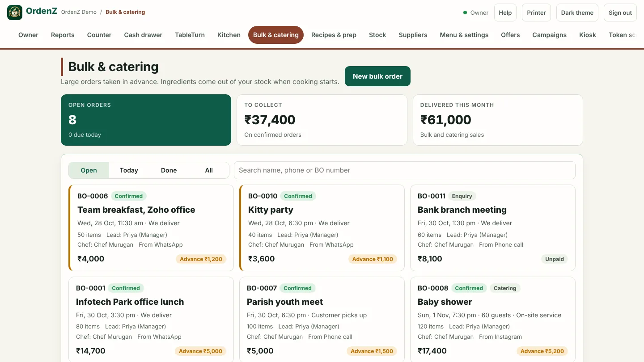This screenshot has width=644, height=362.
Task: Click the Bulk & catering breadcrumb
Action: (x=125, y=12)
